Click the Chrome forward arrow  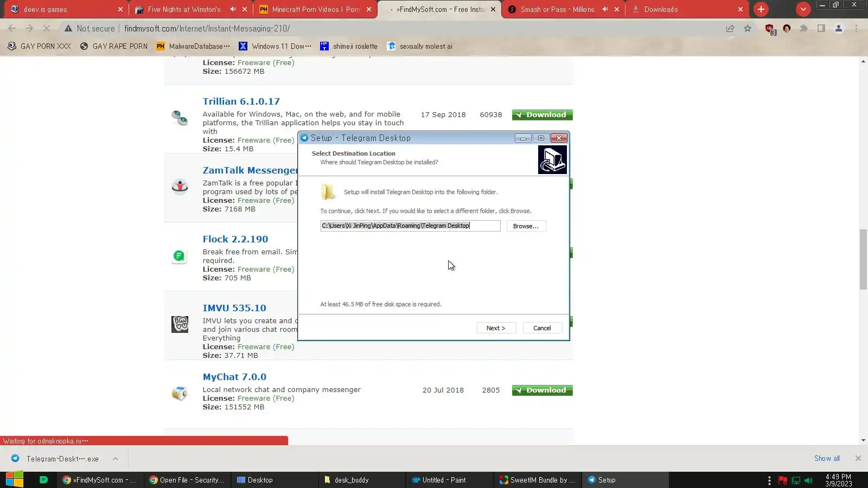click(x=29, y=28)
